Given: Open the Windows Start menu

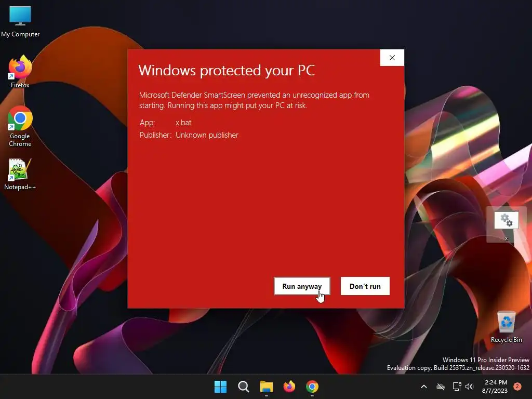Looking at the screenshot, I should 220,387.
